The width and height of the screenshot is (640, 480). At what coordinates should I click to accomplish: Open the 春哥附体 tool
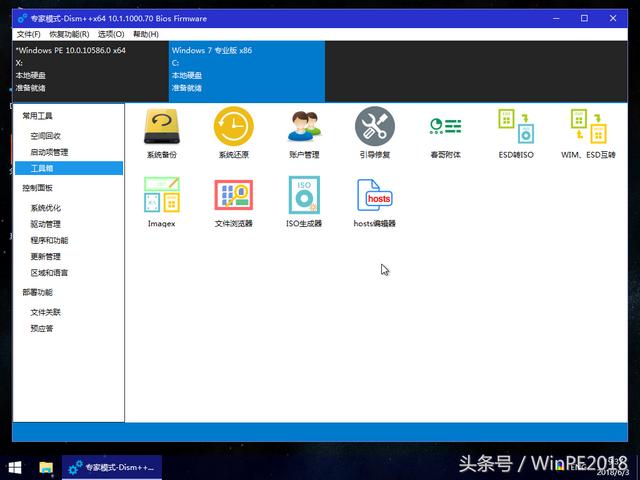[445, 137]
